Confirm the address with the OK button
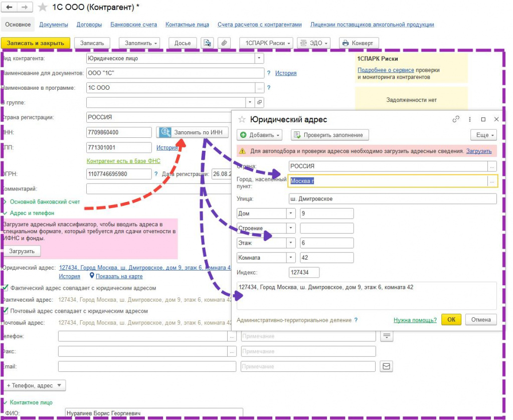Viewport: 513px width, 420px height. 451,320
